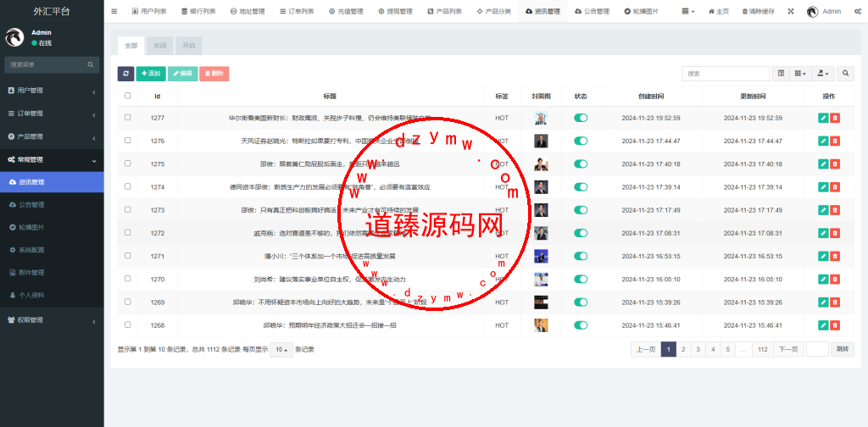
Task: Switch to the 订单列表 top tab
Action: click(298, 11)
